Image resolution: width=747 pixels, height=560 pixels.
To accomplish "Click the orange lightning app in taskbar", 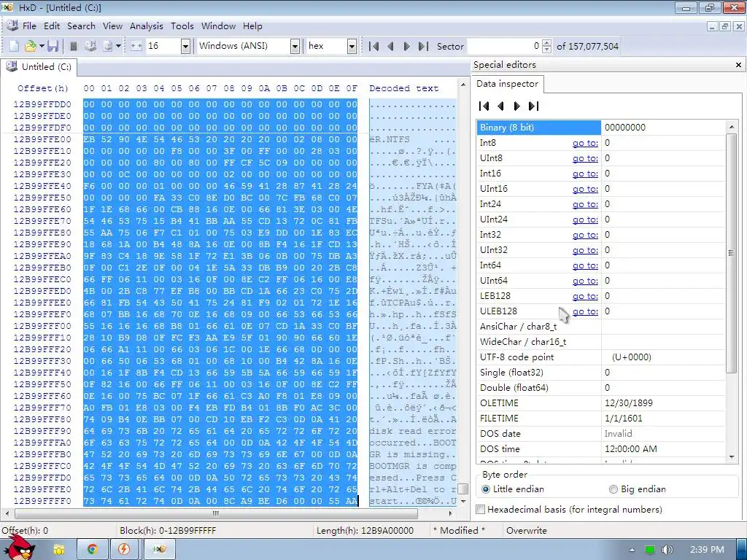I will click(x=124, y=550).
